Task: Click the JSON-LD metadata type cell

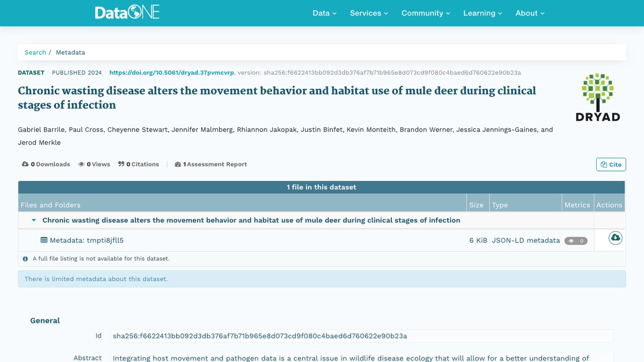Action: point(526,240)
